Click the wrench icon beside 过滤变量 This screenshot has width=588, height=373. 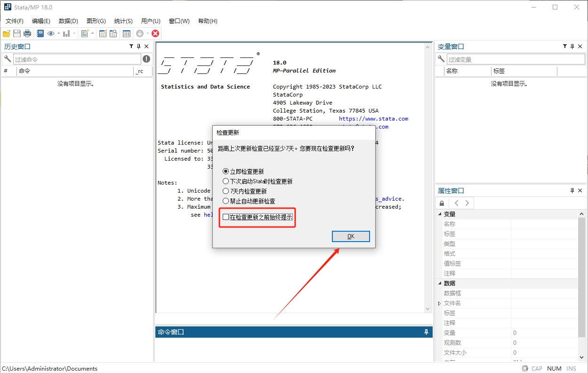tap(441, 59)
